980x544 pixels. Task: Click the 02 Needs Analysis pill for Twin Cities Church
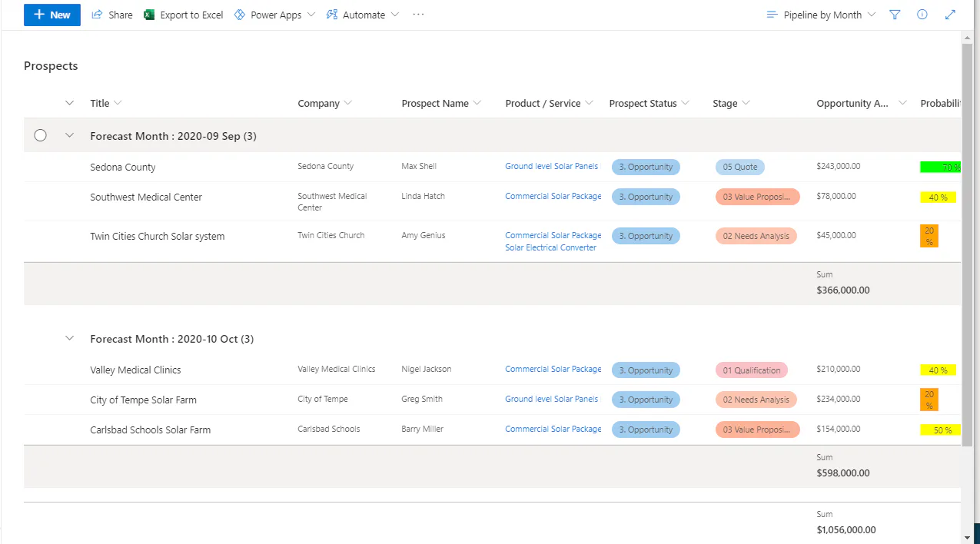[x=756, y=236]
